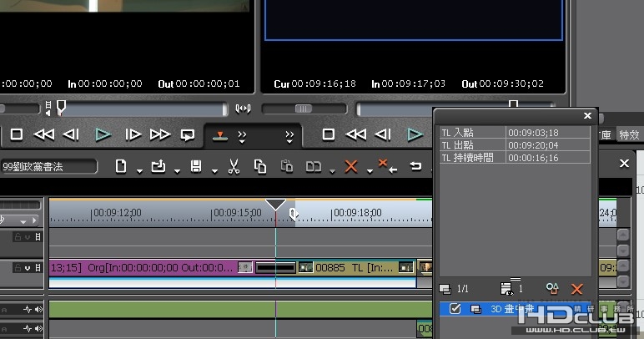
Task: Toggle the V patch on the purple clip's track
Action: [x=28, y=268]
